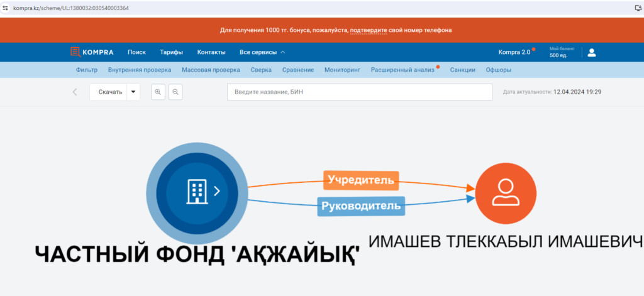Open the user profile icon
Image resolution: width=644 pixels, height=296 pixels.
(x=591, y=52)
